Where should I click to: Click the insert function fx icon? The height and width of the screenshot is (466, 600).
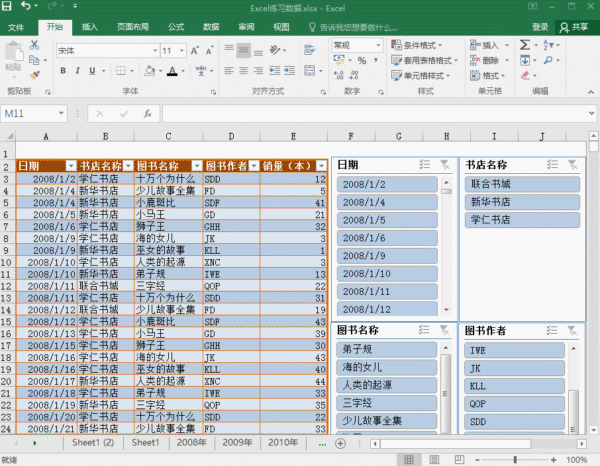tap(147, 114)
